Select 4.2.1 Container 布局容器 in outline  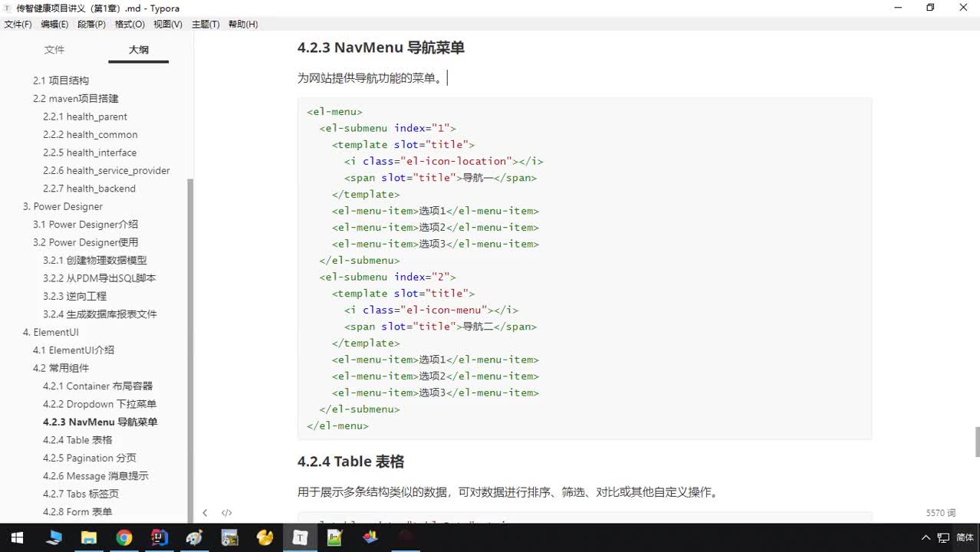click(98, 386)
